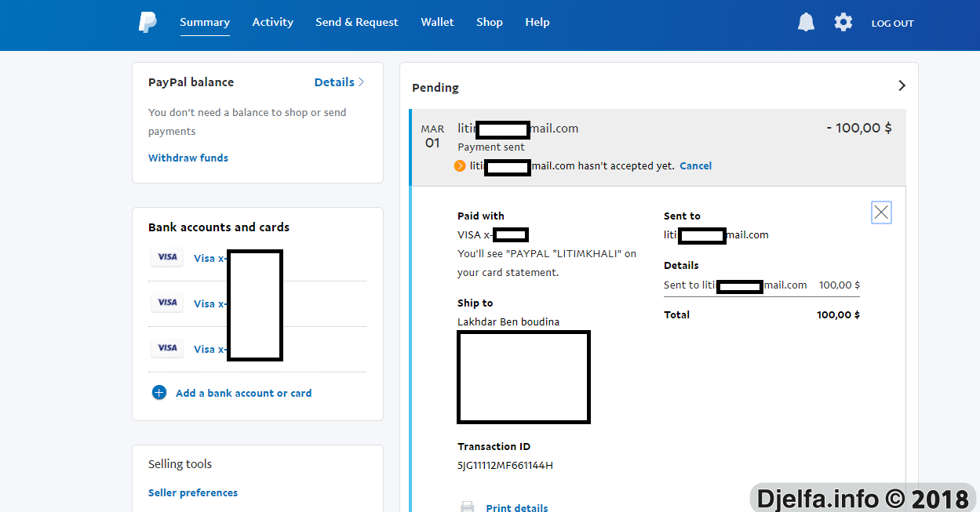The width and height of the screenshot is (980, 512).
Task: Open the notifications bell
Action: [x=806, y=22]
